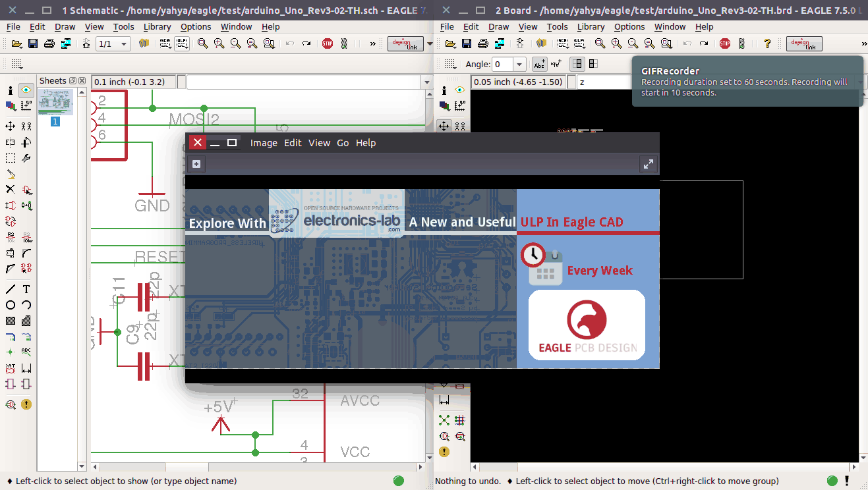Image resolution: width=868 pixels, height=490 pixels.
Task: Toggle Show eye tool in Schematic palette
Action: pyautogui.click(x=26, y=90)
